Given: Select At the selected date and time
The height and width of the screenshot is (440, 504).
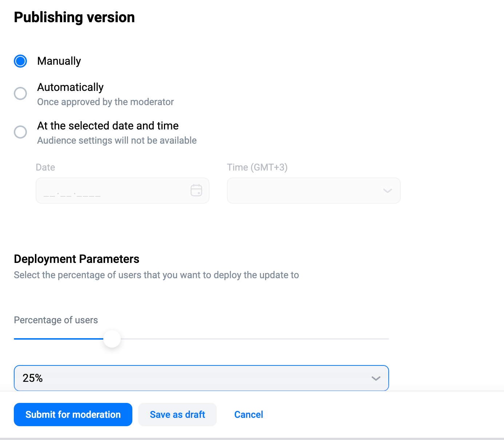Looking at the screenshot, I should click(20, 132).
